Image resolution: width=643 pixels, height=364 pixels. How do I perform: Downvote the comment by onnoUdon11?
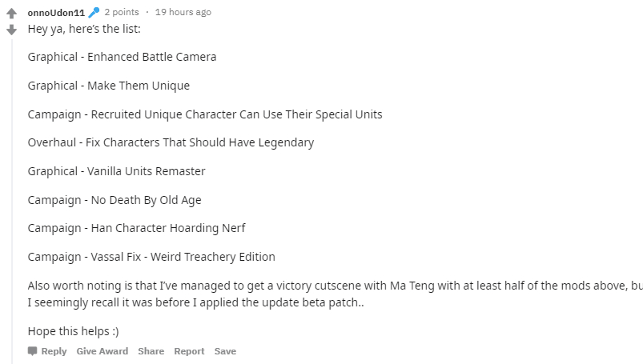[x=11, y=30]
